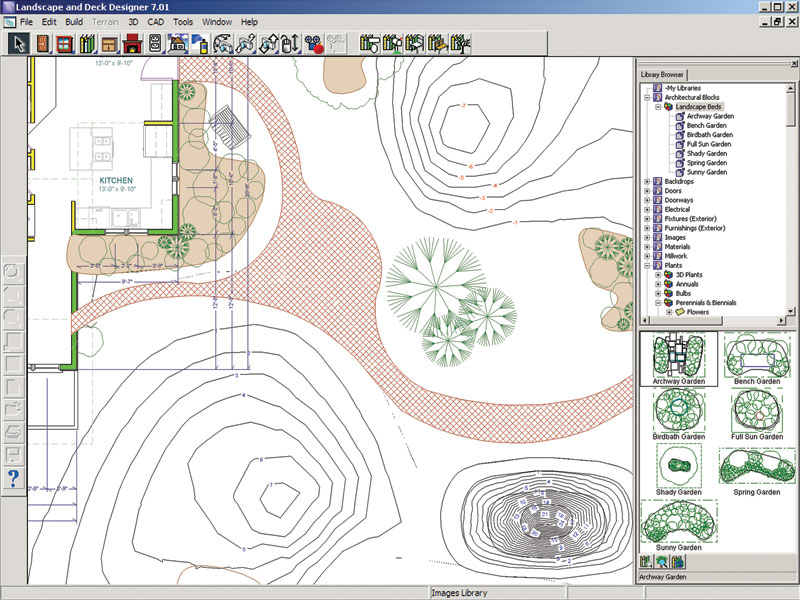Viewport: 800px width, 600px height.
Task: Select the arrow Select Objects tool
Action: click(x=18, y=44)
